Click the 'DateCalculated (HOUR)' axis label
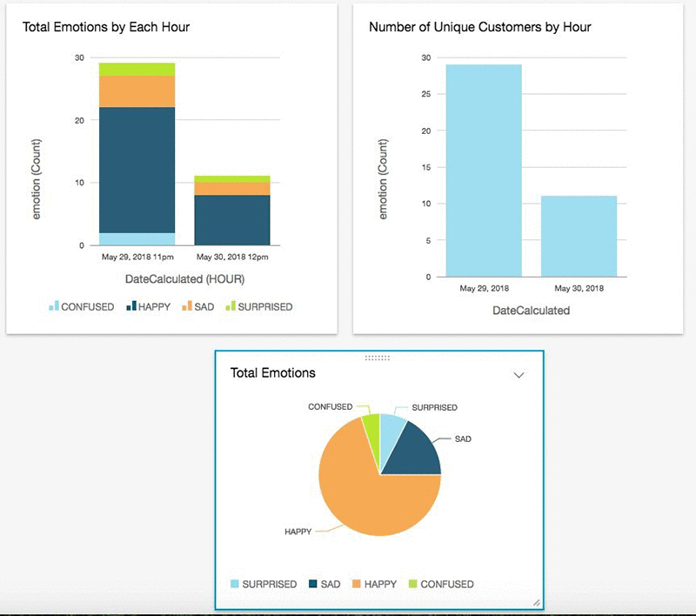 (184, 279)
